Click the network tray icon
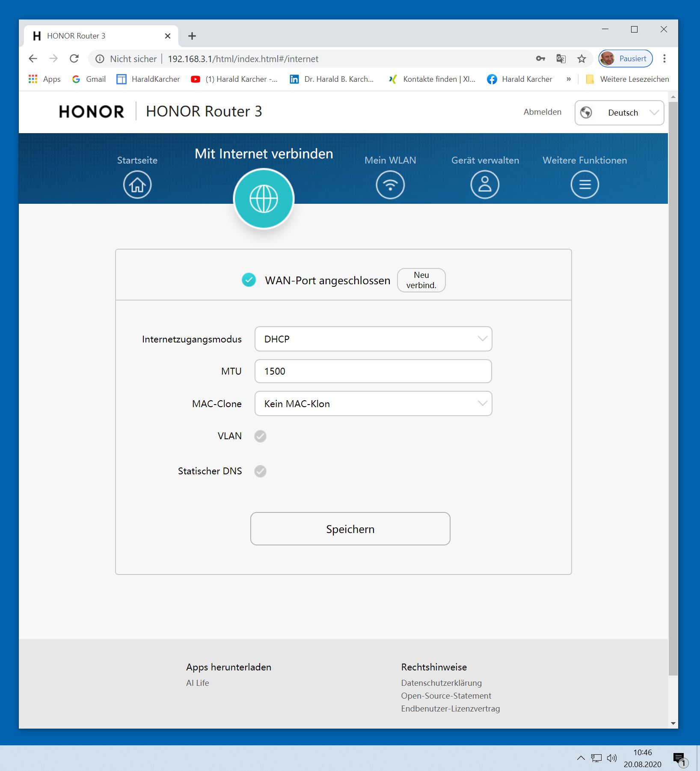Image resolution: width=700 pixels, height=771 pixels. click(596, 758)
